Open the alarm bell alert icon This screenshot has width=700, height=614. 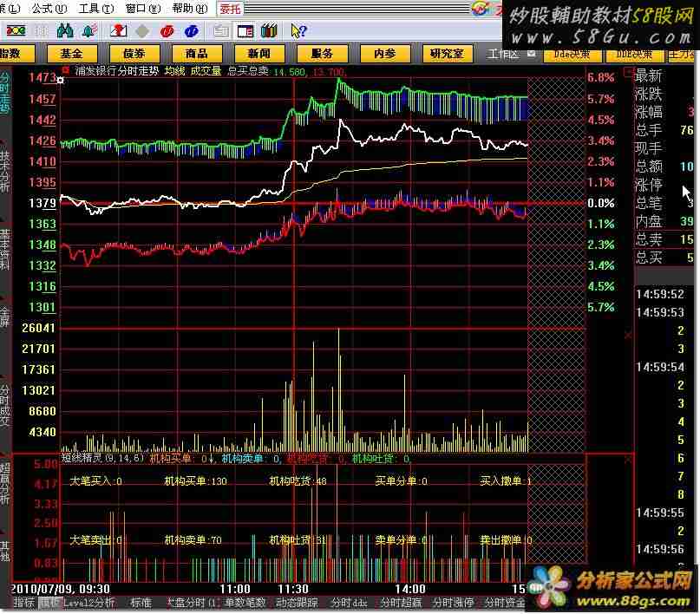coord(89,31)
